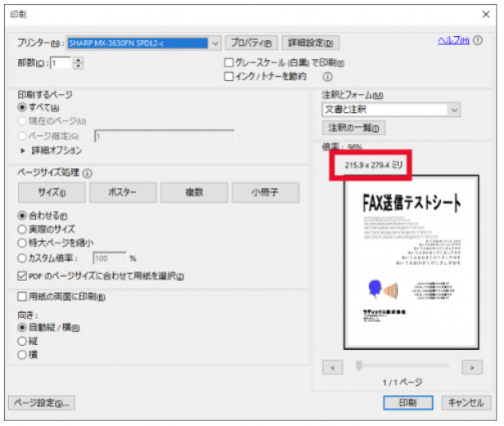Expand 詳細オプション section
The width and height of the screenshot is (504, 426).
tap(23, 151)
